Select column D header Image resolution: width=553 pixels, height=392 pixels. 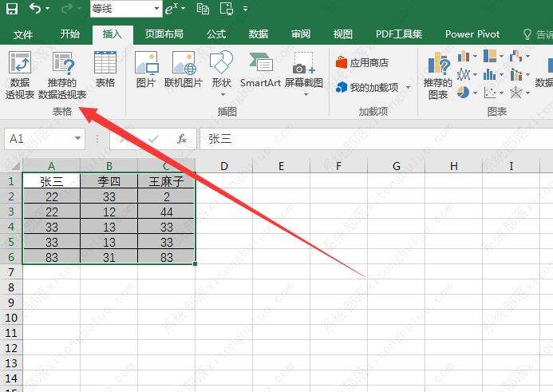coord(224,166)
